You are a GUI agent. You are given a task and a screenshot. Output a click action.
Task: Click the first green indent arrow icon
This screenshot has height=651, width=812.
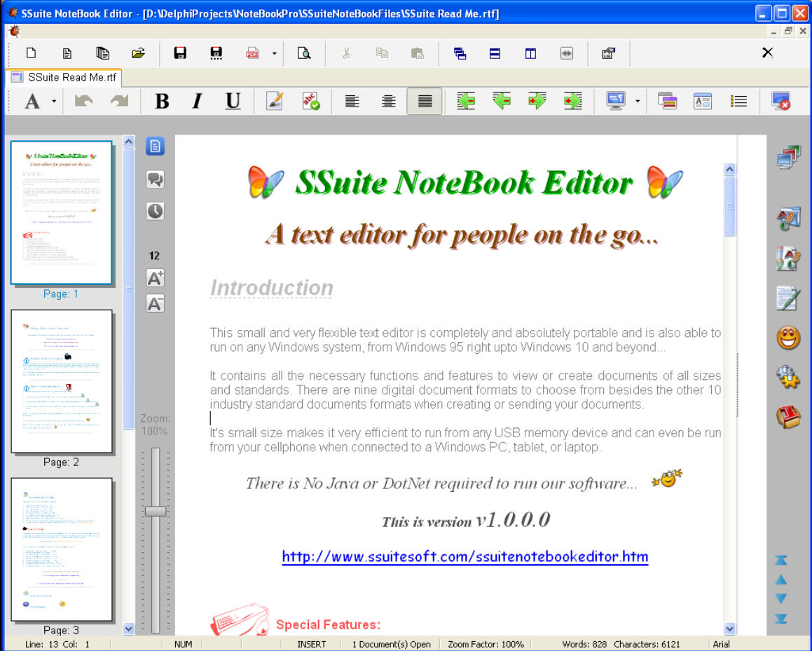click(466, 100)
